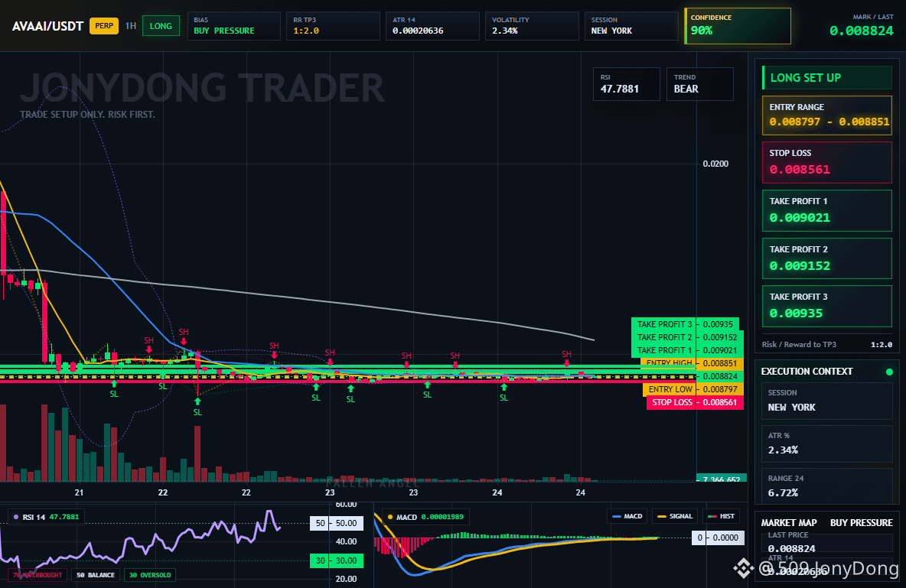Click the Mark / Last price 0.008824
The width and height of the screenshot is (906, 588).
[861, 31]
